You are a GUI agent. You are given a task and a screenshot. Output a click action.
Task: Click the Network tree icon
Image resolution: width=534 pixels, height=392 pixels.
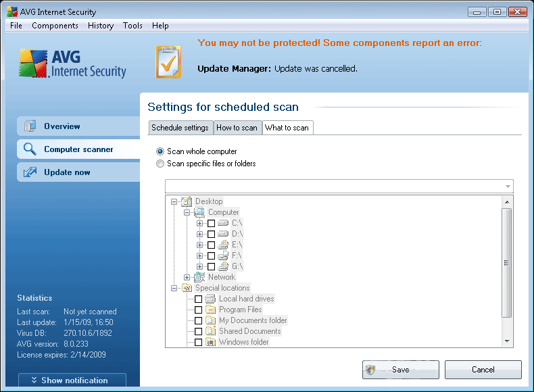point(199,277)
